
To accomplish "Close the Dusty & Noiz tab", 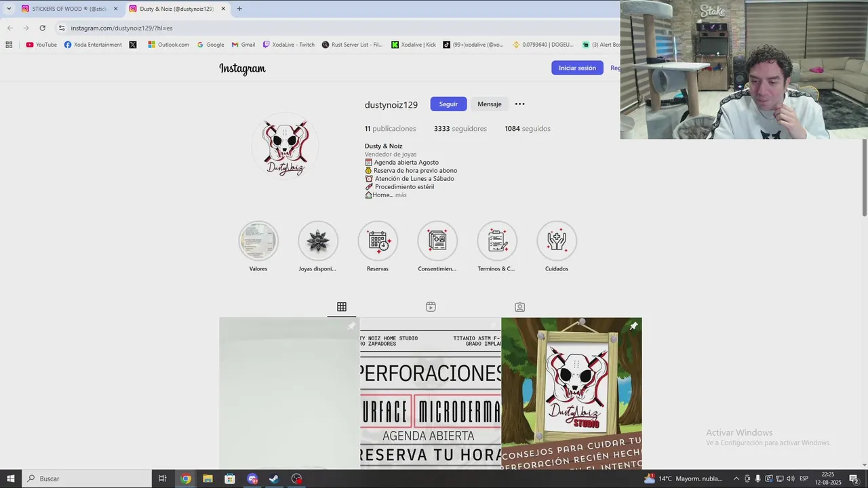I will click(x=223, y=9).
